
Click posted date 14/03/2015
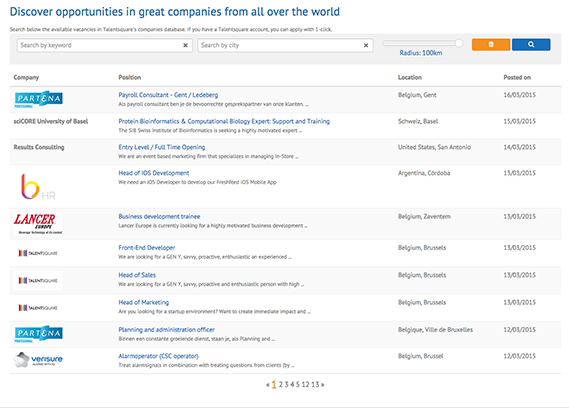pos(519,147)
